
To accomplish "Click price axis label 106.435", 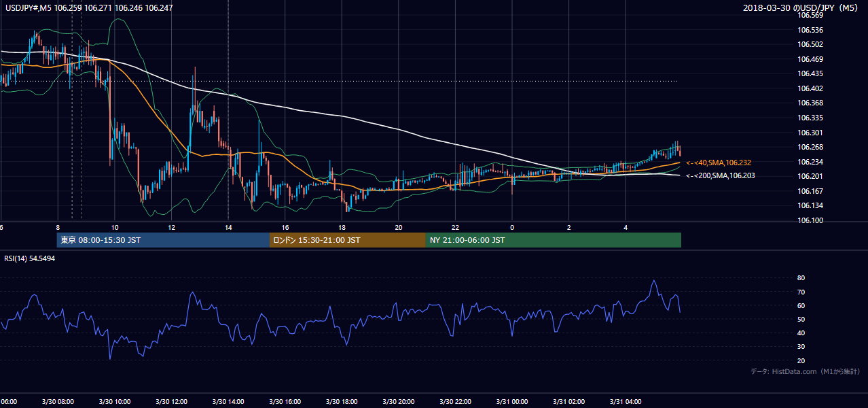I will 811,73.
